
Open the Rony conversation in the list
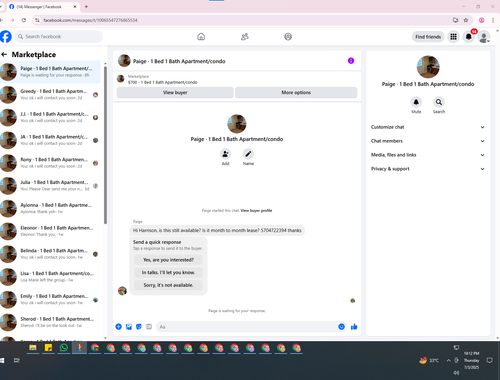50,163
